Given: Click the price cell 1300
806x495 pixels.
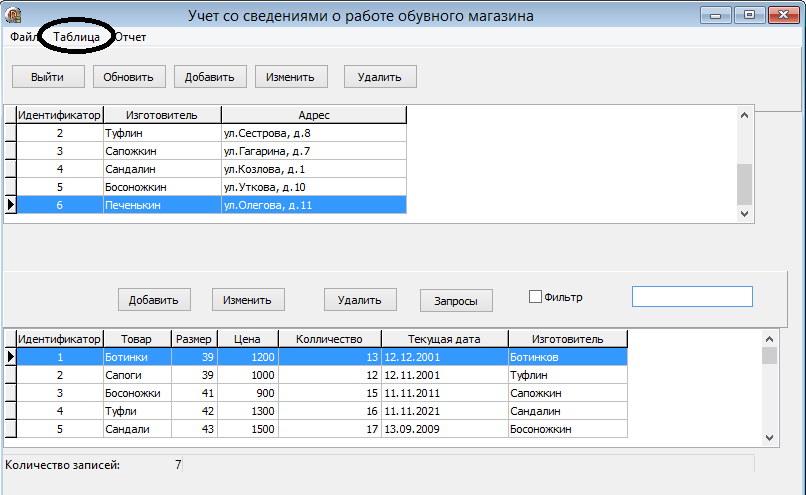Looking at the screenshot, I should [x=248, y=411].
